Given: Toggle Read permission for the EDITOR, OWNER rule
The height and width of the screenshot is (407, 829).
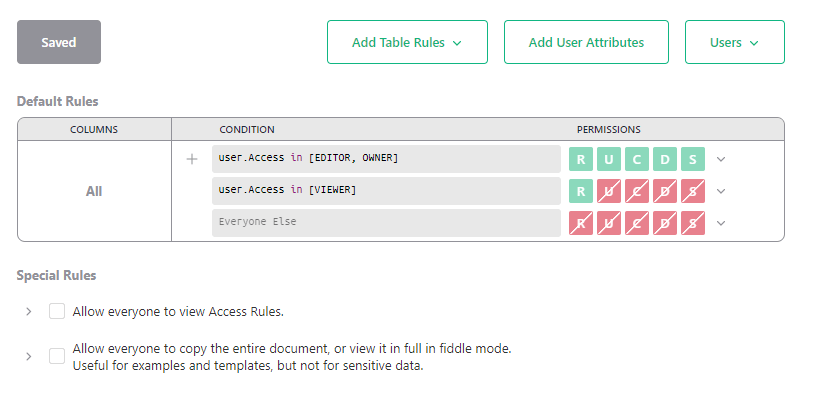Looking at the screenshot, I should coord(580,159).
